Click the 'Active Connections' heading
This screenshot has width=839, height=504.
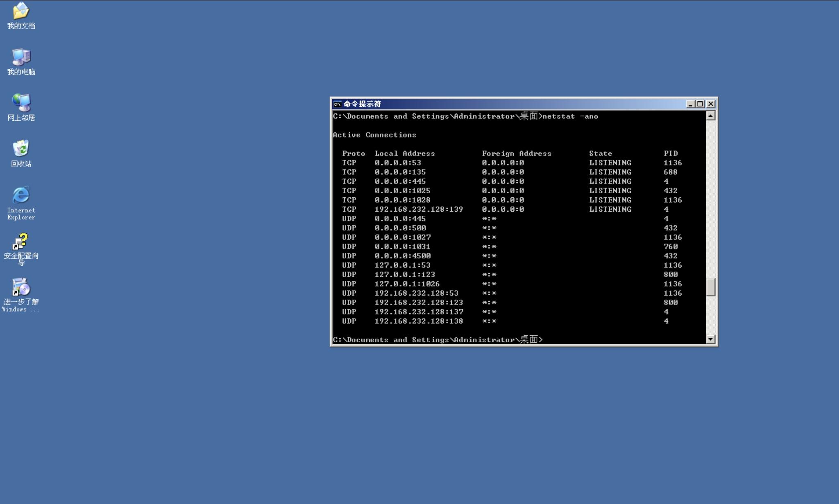[374, 135]
